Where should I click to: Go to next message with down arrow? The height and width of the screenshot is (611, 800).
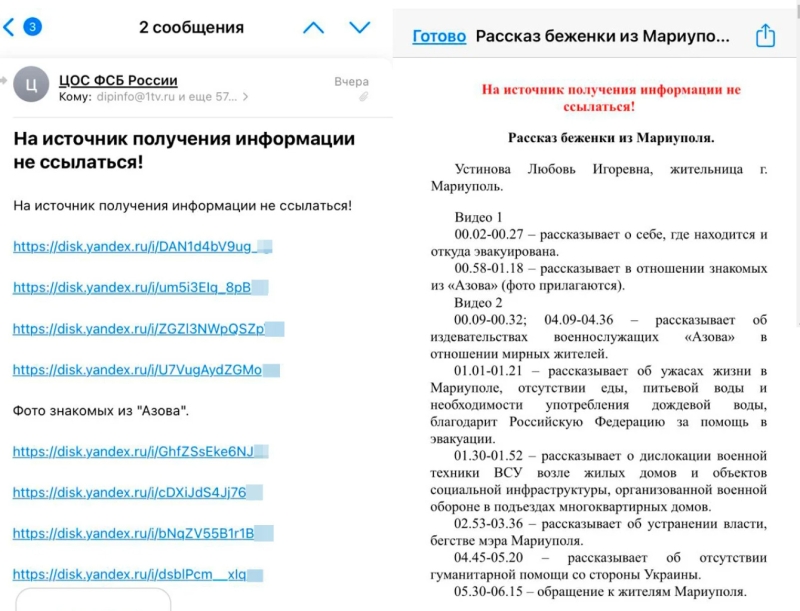(360, 28)
